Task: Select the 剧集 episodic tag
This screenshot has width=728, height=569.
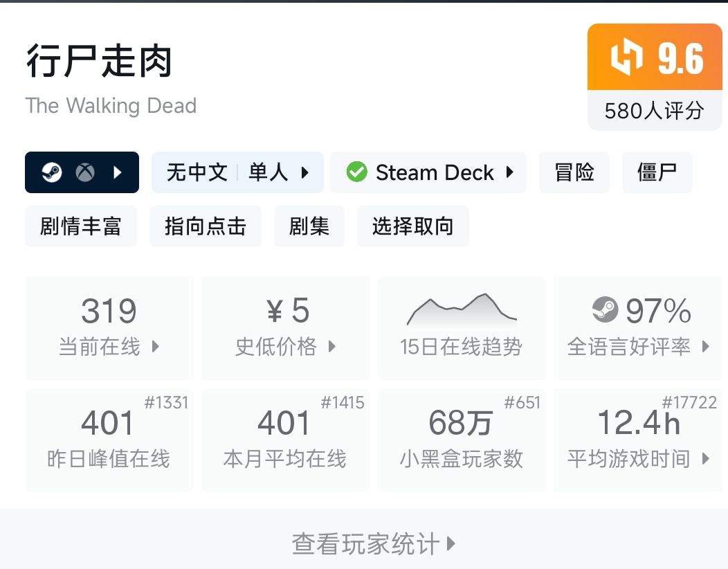Action: pos(309,226)
